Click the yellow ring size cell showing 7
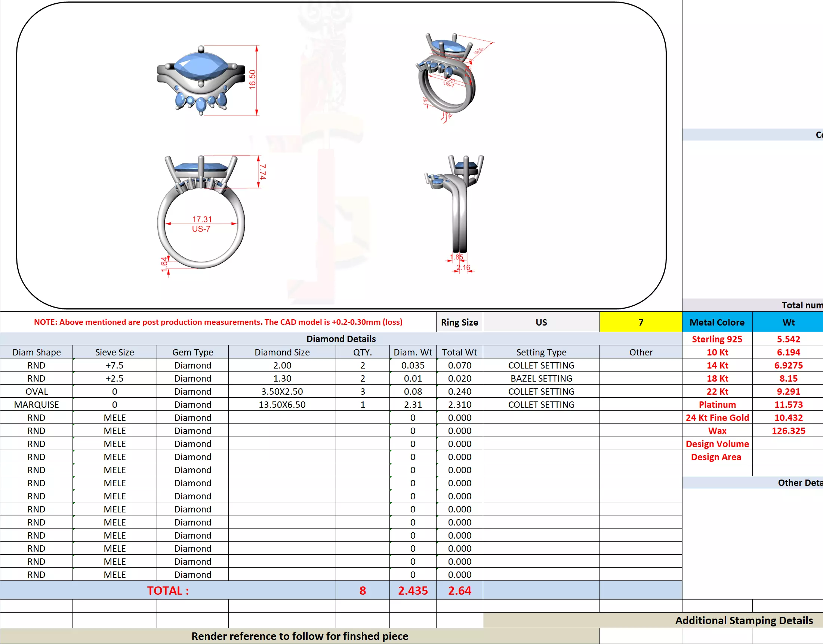 640,322
